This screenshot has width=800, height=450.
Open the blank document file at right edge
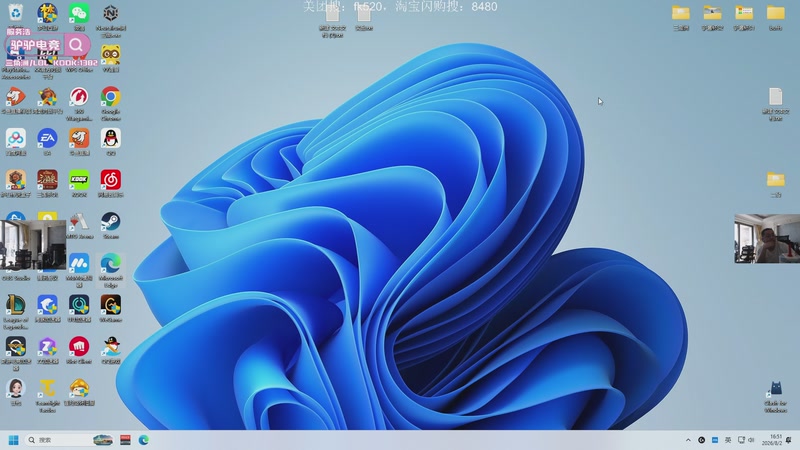click(x=776, y=97)
